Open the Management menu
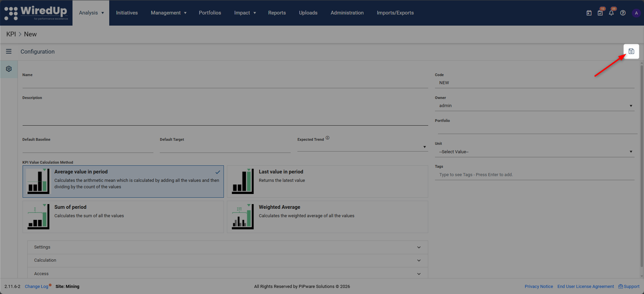 pyautogui.click(x=169, y=13)
